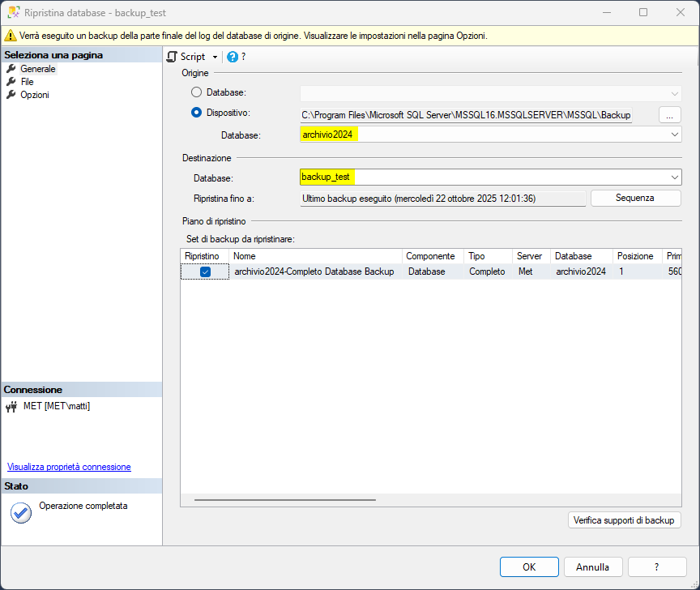
Task: Open the archivio2024 source database dropdown
Action: 675,135
